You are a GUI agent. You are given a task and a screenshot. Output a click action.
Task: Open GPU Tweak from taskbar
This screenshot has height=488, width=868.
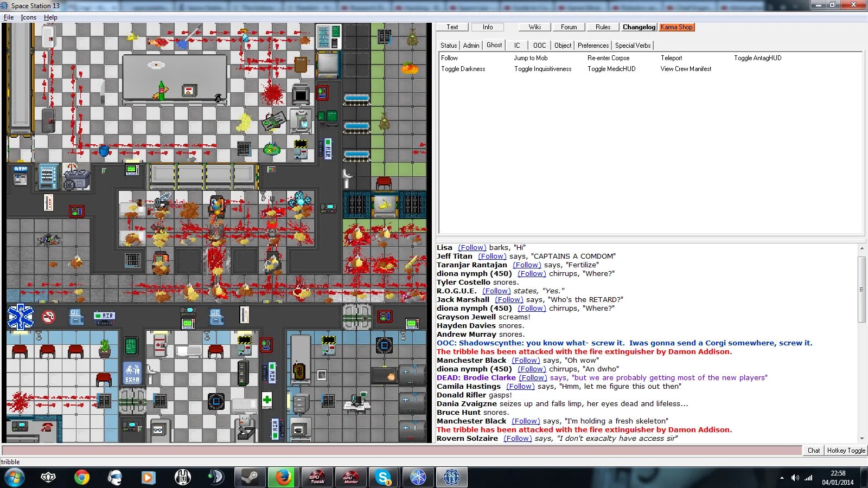pyautogui.click(x=317, y=478)
